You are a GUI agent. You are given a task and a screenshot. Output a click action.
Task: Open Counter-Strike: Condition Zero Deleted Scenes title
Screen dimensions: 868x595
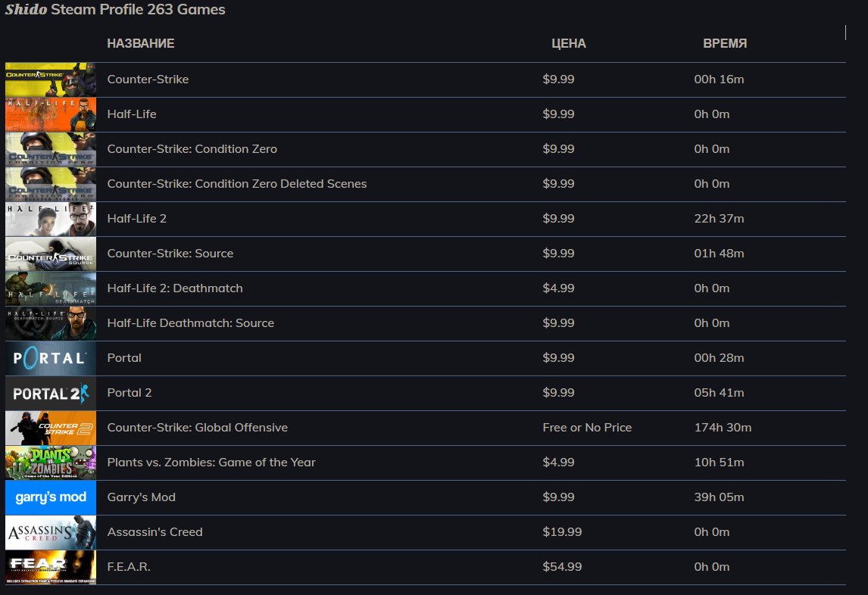(237, 184)
